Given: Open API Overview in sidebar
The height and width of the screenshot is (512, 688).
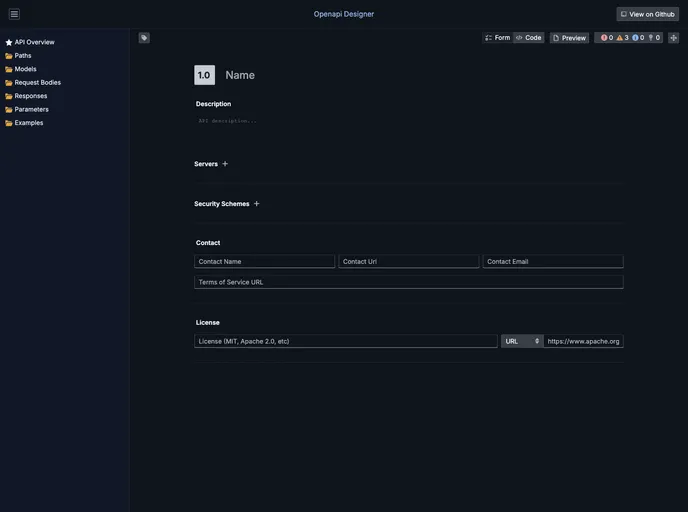Looking at the screenshot, I should tap(30, 42).
